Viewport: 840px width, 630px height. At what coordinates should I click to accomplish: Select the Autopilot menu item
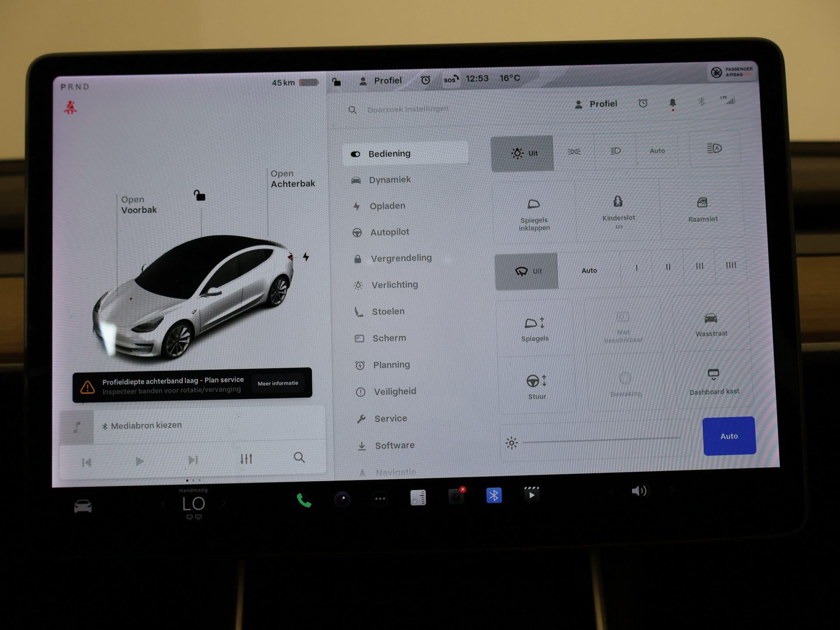389,232
